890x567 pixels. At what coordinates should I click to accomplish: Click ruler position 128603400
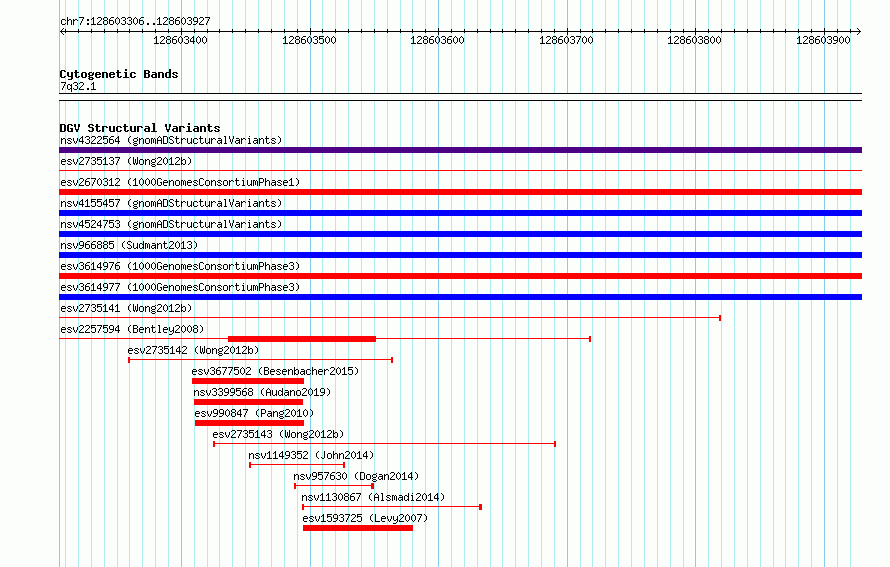180,40
